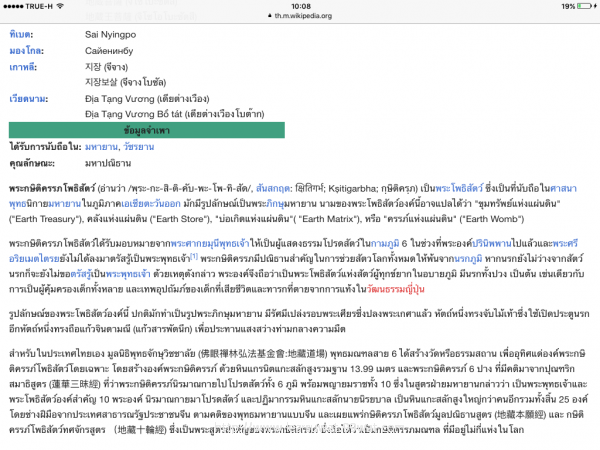Open the เกาหลี language link
This screenshot has height=450, width=600.
pos(23,67)
